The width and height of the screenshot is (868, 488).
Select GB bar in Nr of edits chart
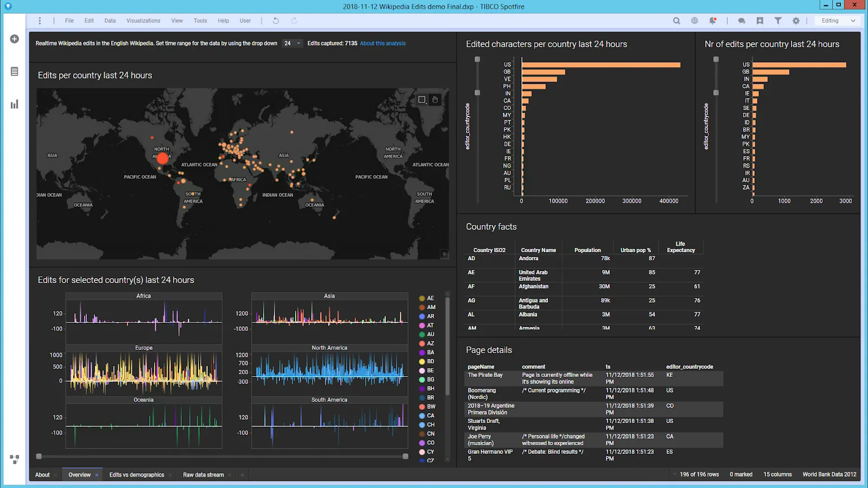click(x=771, y=72)
